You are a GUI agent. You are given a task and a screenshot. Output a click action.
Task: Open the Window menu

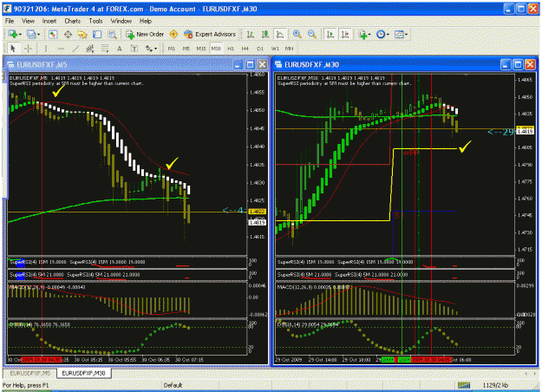[121, 21]
